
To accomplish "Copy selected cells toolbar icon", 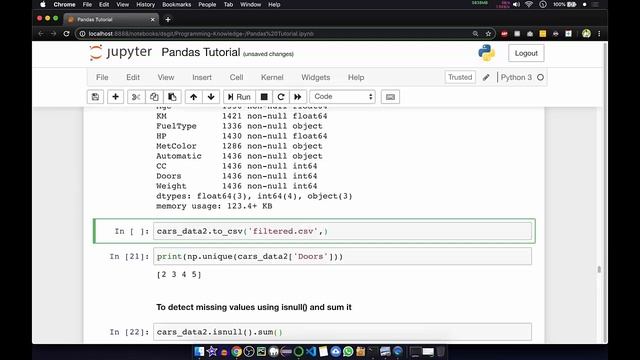I will pos(154,97).
